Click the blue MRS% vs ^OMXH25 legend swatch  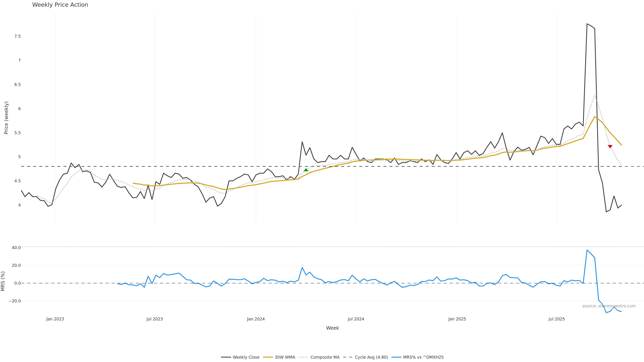coord(396,357)
